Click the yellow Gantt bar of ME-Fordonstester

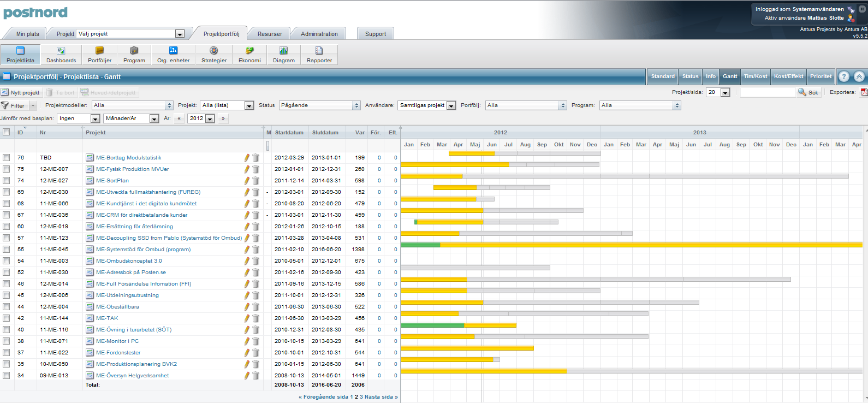pyautogui.click(x=467, y=348)
